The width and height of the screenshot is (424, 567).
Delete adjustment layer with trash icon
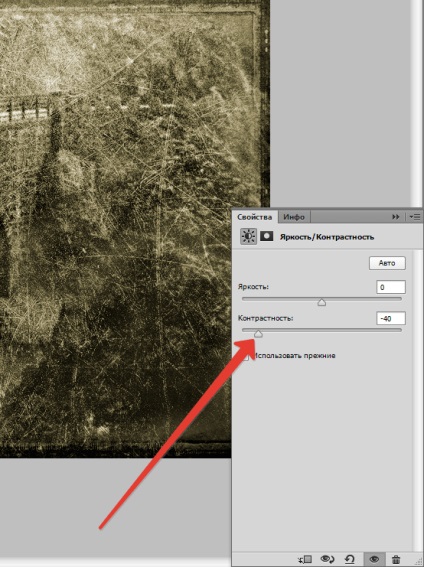pos(396,559)
